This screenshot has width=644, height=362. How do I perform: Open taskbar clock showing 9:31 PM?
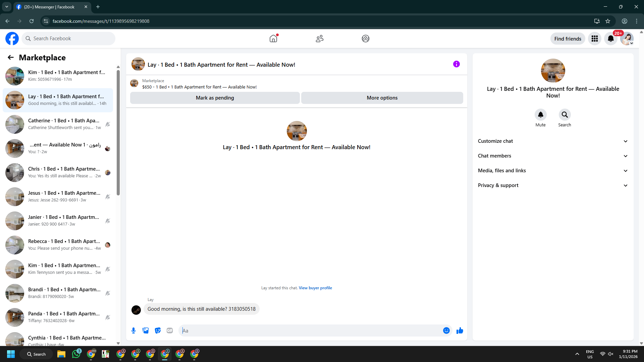628,354
